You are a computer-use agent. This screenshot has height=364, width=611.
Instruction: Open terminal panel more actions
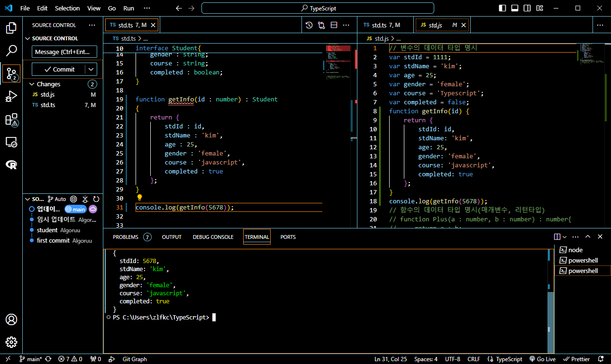click(x=575, y=237)
